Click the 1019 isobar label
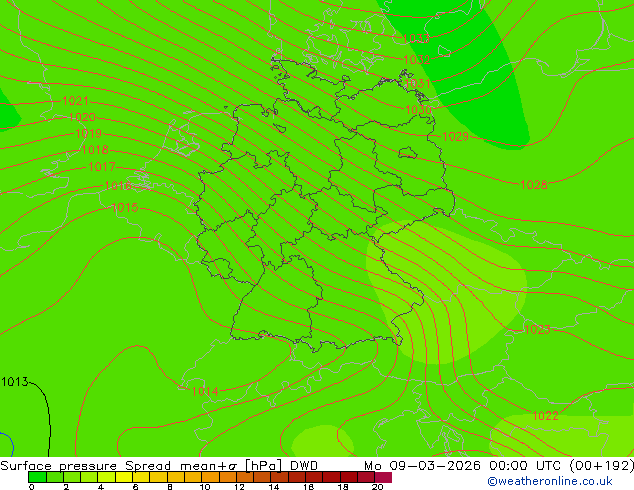The width and height of the screenshot is (634, 490). pyautogui.click(x=89, y=133)
